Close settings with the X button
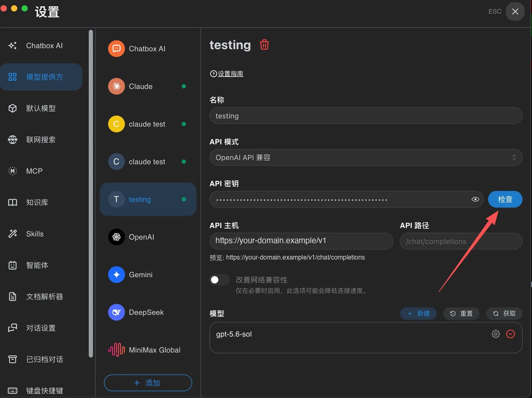Image resolution: width=532 pixels, height=398 pixels. (x=515, y=12)
